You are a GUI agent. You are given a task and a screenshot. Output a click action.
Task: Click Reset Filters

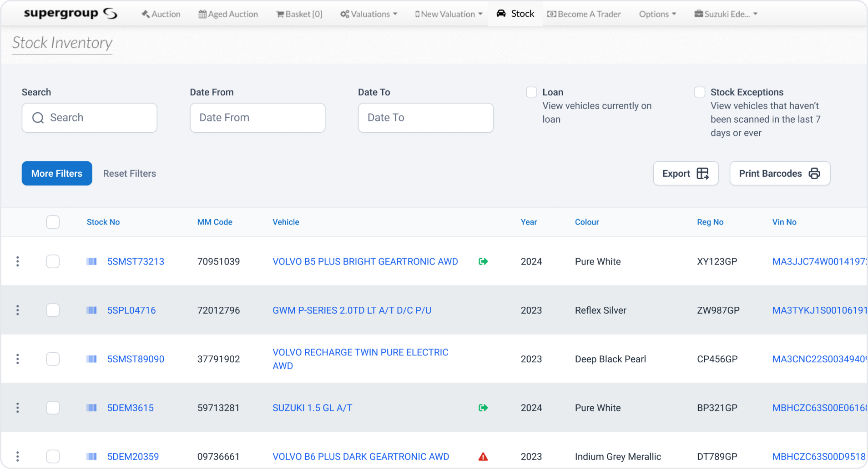click(130, 174)
